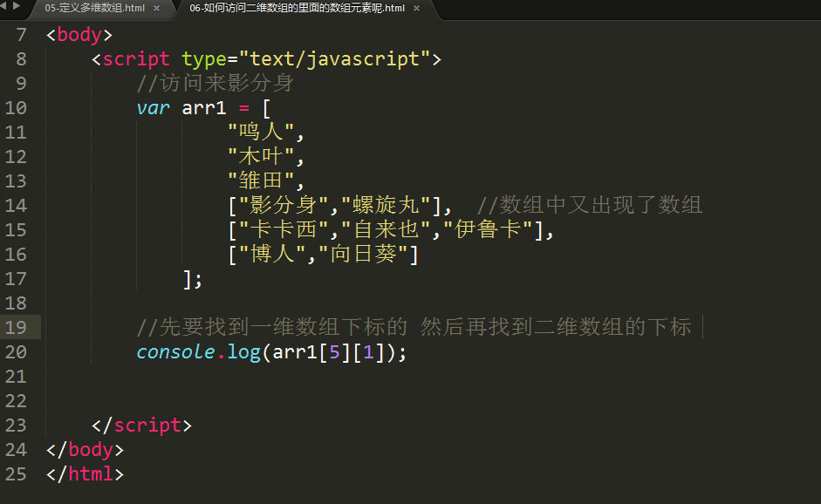Click the equals sign after arr1
This screenshot has width=821, height=504.
coord(244,108)
